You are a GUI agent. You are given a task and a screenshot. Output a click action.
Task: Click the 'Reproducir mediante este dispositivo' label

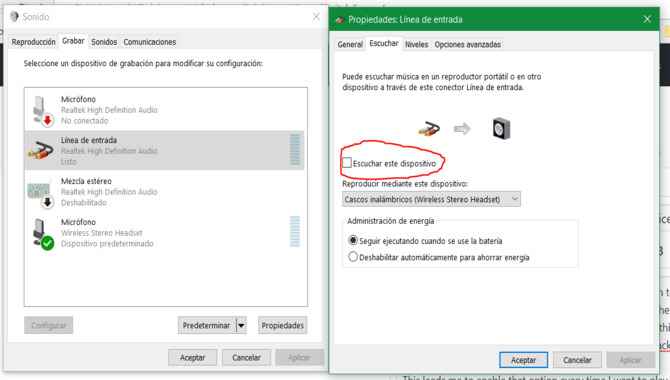405,184
